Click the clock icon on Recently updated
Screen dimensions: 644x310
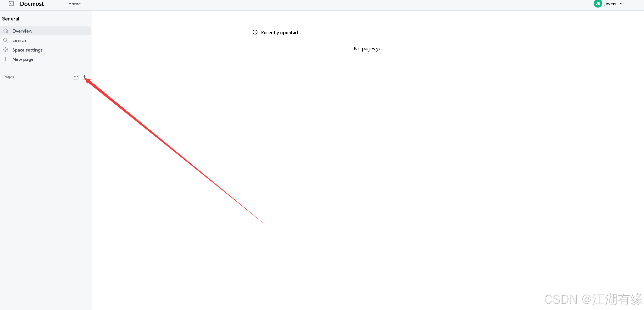pyautogui.click(x=255, y=32)
